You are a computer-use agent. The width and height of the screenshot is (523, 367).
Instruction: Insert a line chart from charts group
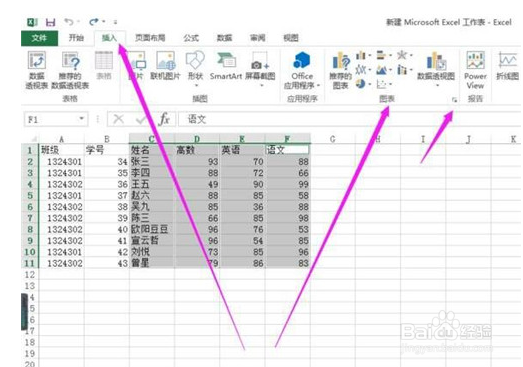361,70
